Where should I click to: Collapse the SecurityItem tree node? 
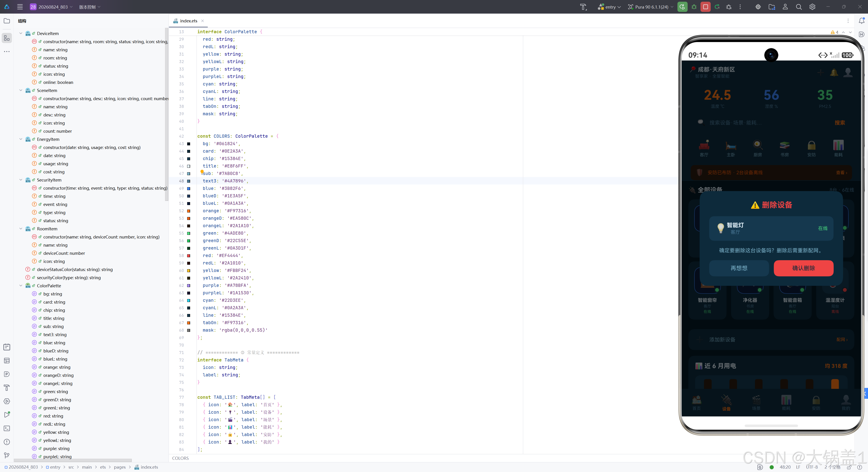tap(21, 180)
